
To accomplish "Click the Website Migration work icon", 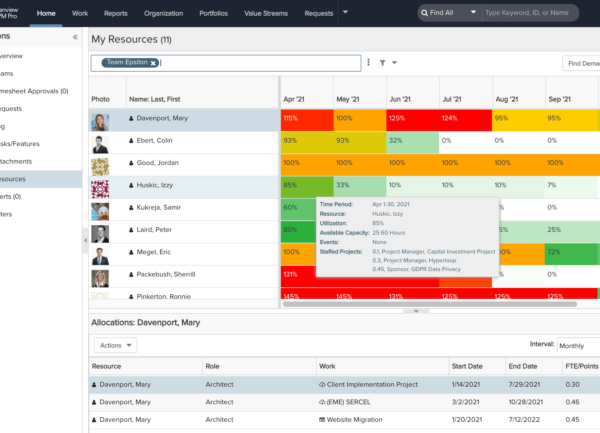I will point(321,421).
